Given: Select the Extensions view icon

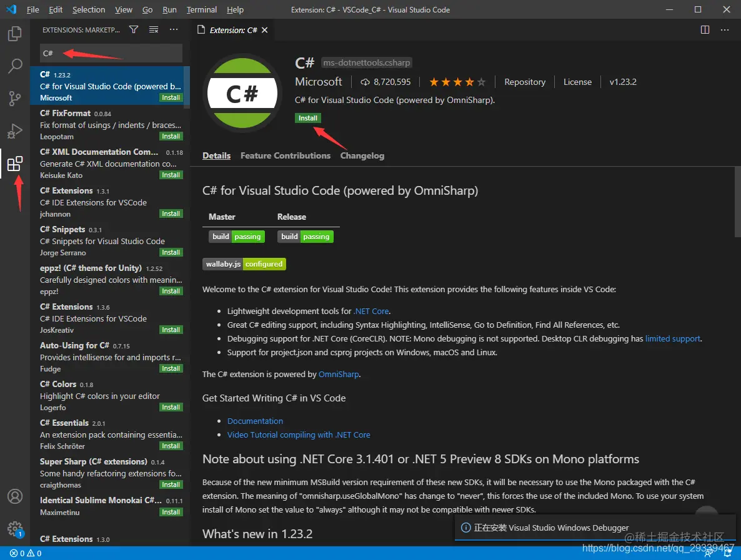Looking at the screenshot, I should (x=14, y=164).
